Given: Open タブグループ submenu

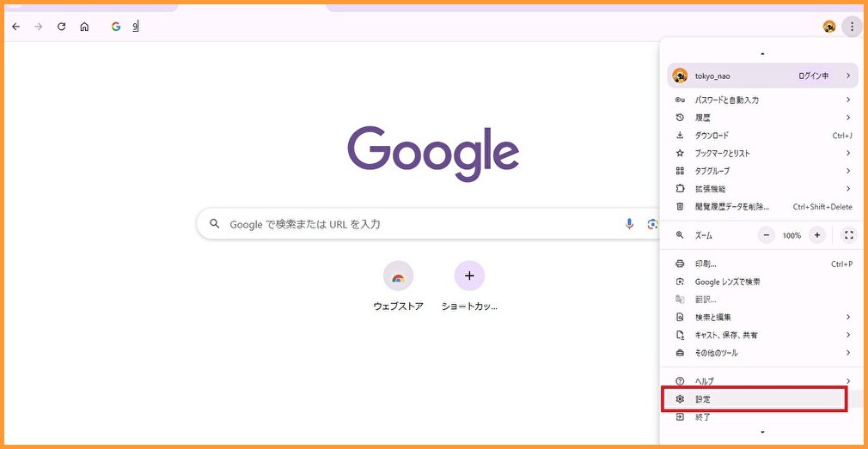Looking at the screenshot, I should pyautogui.click(x=762, y=171).
